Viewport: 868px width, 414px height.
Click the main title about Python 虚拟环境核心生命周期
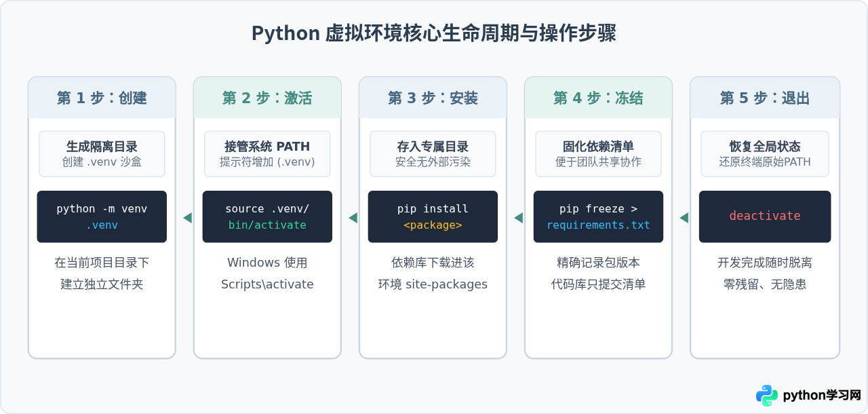pos(434,33)
